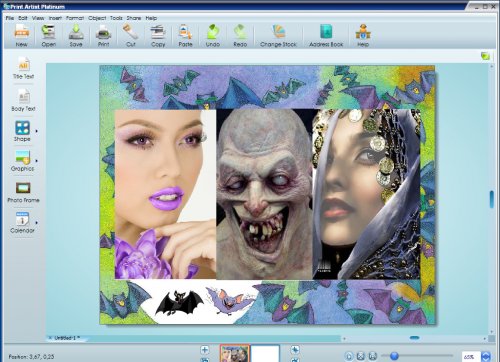Click the third view icon left of the zoom slider
The width and height of the screenshot is (500, 362).
(373, 356)
